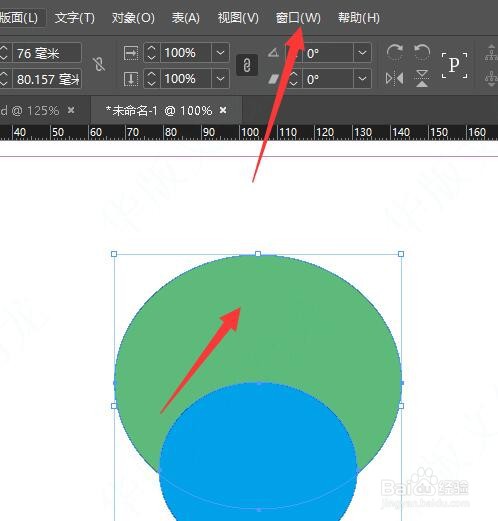Open the 视图(V) menu
The width and height of the screenshot is (498, 521).
click(238, 18)
